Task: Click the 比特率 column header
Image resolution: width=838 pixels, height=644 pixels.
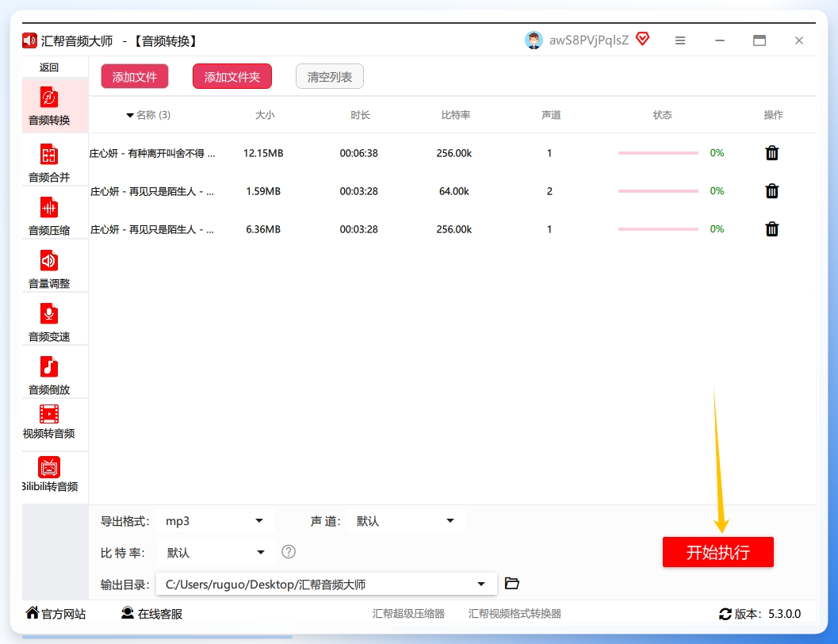Action: [x=455, y=115]
